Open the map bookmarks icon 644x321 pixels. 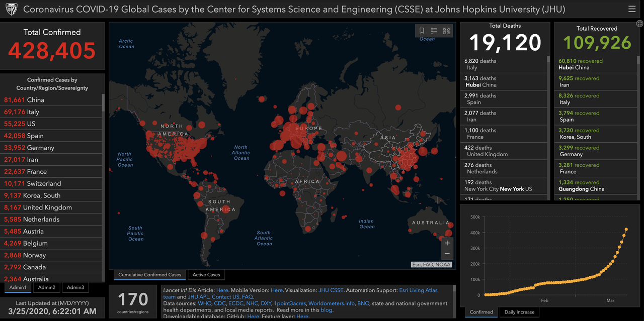(x=422, y=31)
